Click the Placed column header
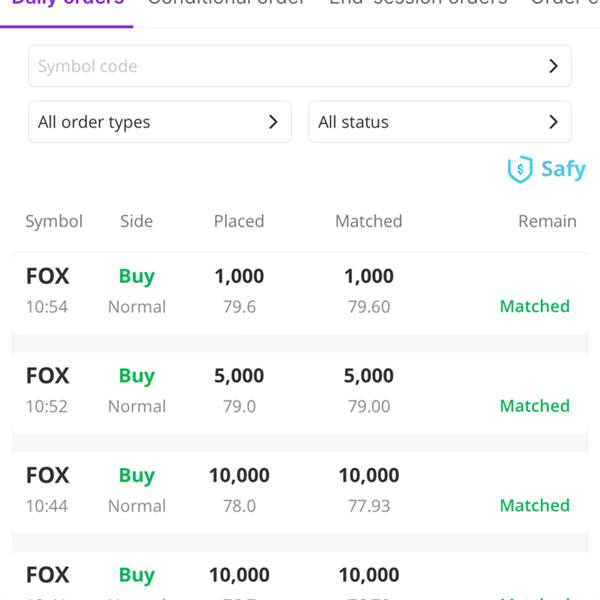This screenshot has height=600, width=600. pos(239,221)
